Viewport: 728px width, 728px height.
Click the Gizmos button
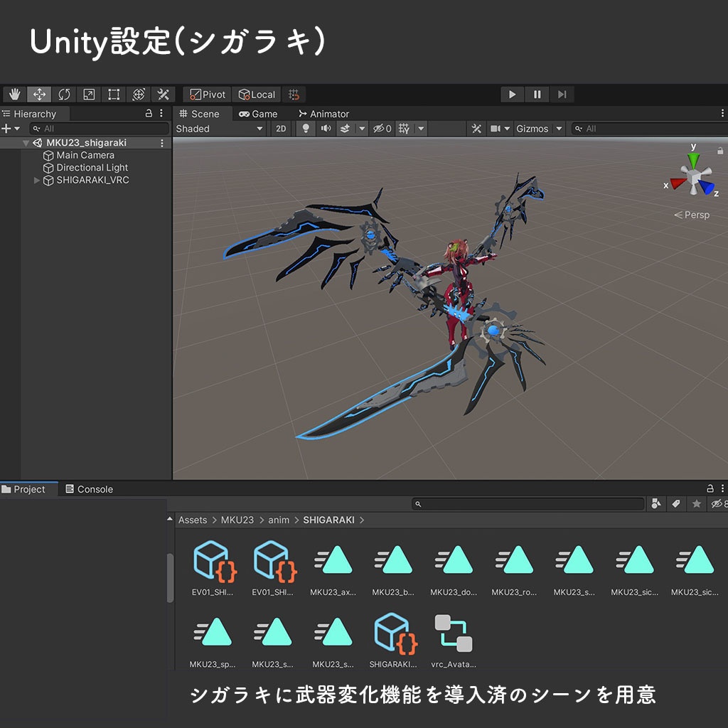tap(532, 129)
